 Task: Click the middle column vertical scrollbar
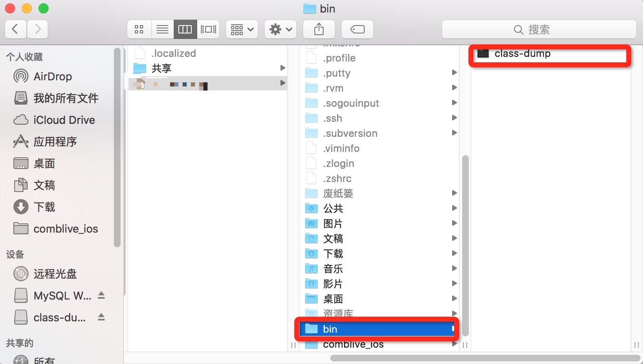(465, 246)
